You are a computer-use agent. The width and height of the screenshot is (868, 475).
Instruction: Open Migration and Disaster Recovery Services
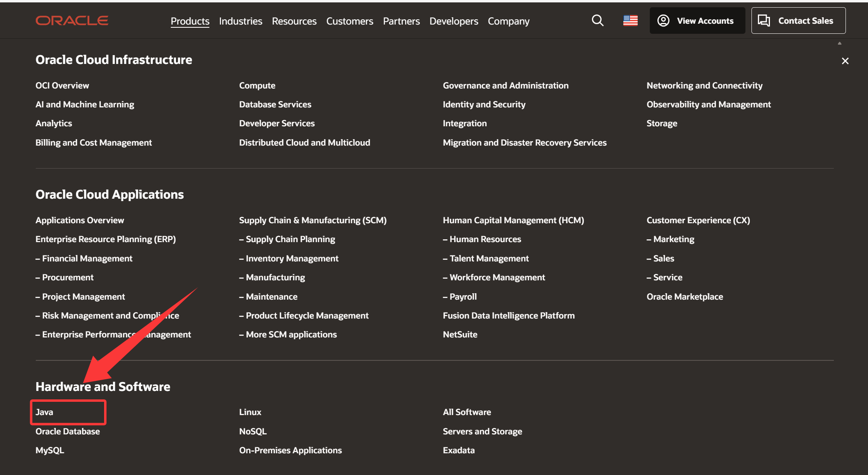coord(525,142)
